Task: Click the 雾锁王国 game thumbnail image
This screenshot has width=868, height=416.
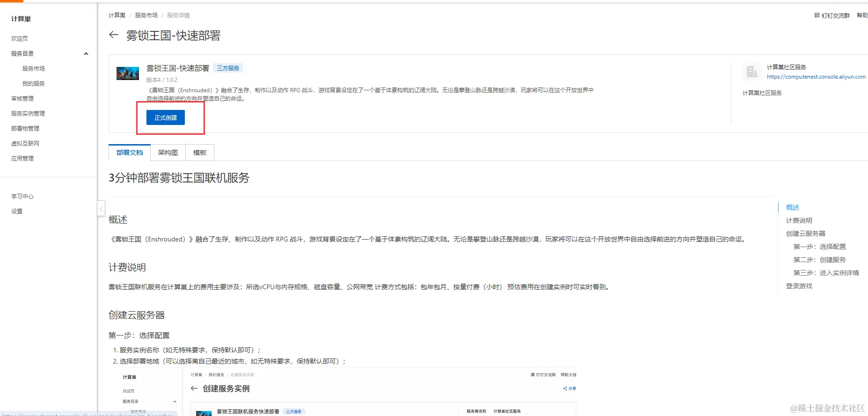Action: tap(128, 73)
